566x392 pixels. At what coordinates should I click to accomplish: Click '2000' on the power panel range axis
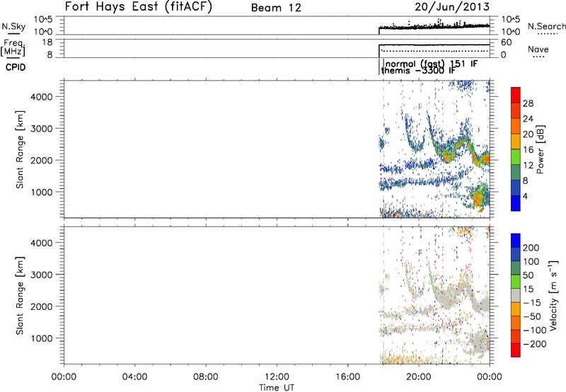point(42,160)
